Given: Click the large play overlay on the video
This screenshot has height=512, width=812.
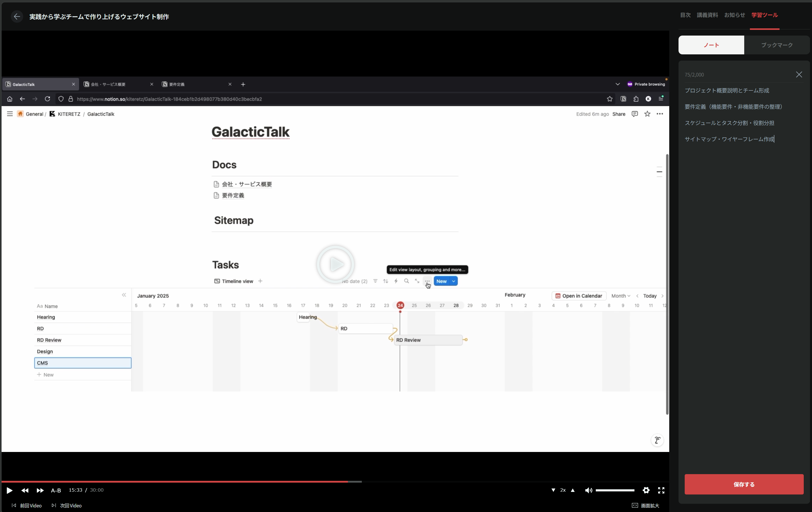Looking at the screenshot, I should 335,264.
